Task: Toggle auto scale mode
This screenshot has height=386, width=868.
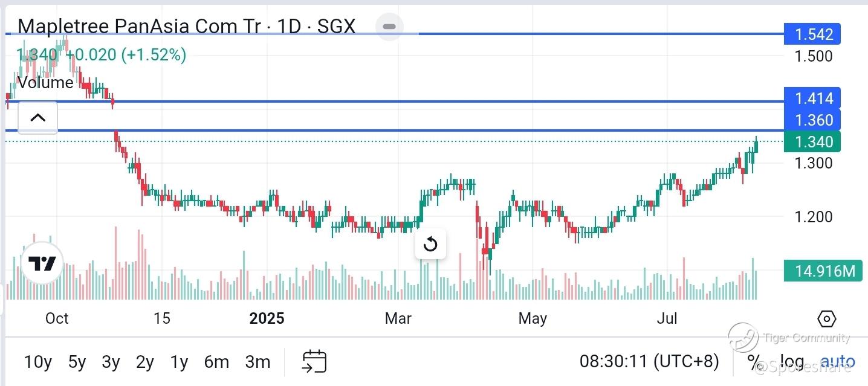Action: pos(837,362)
